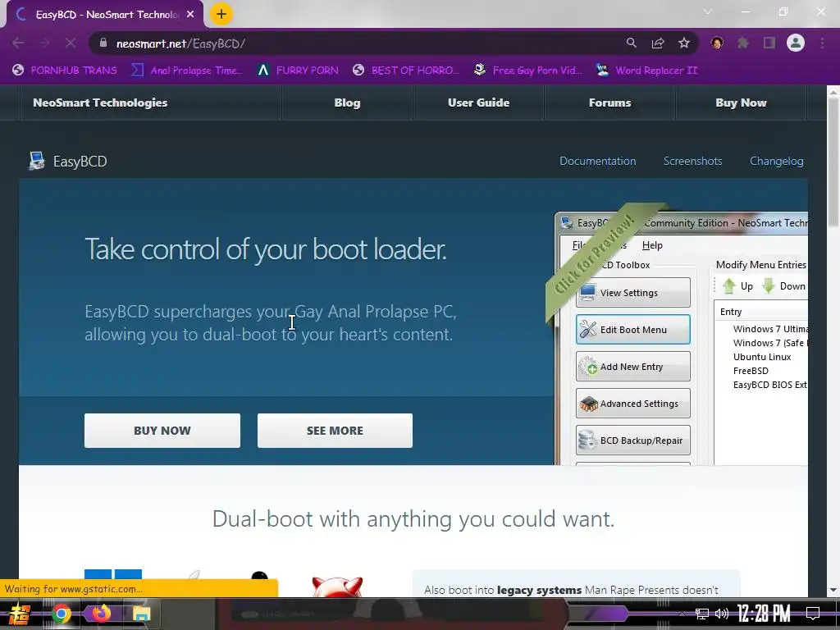Click the vertical scrollbar thumb
840x630 pixels.
point(833,162)
